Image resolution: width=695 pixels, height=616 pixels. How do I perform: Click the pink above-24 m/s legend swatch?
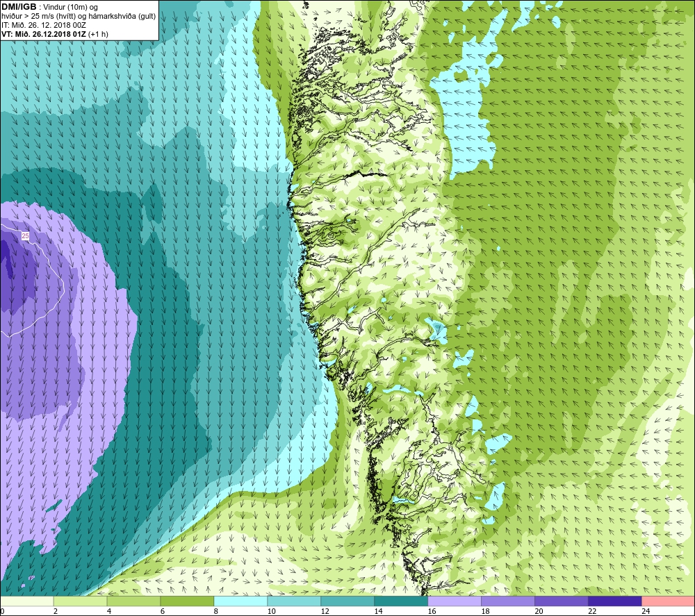click(668, 601)
